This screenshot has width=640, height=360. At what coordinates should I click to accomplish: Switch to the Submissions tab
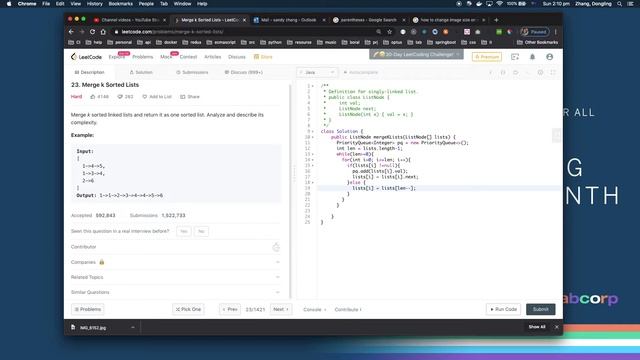tap(192, 72)
